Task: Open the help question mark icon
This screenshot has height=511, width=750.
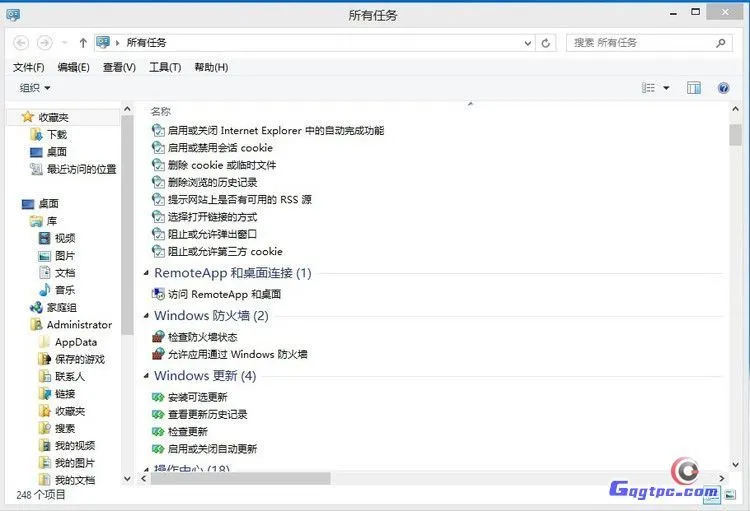Action: [x=724, y=88]
